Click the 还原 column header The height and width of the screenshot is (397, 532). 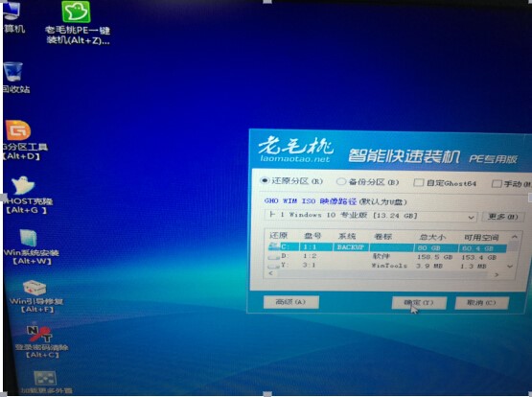[x=278, y=236]
